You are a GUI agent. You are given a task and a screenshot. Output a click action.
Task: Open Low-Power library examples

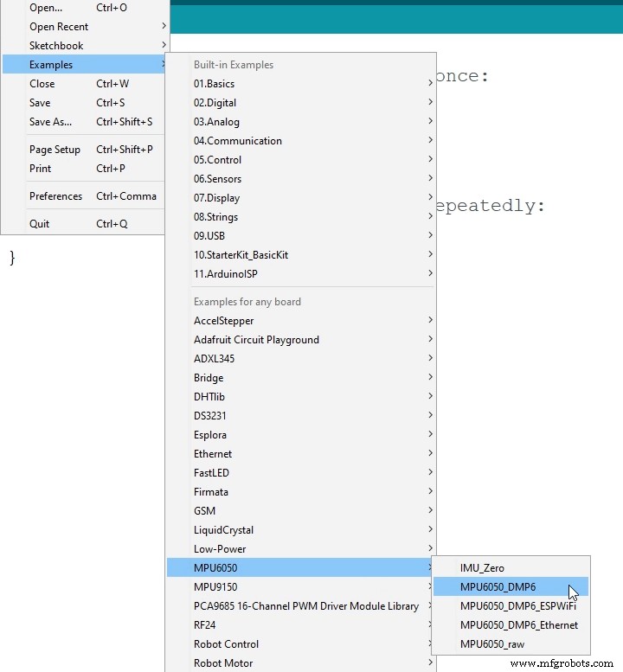(x=301, y=549)
